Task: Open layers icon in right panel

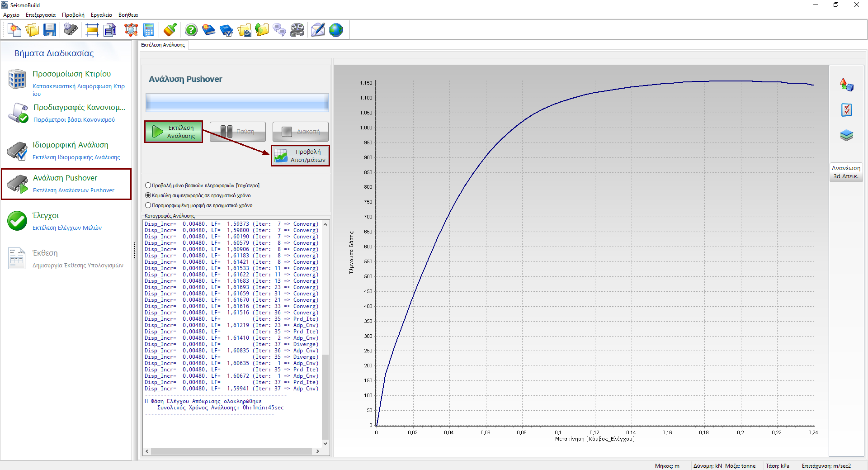Action: 846,135
